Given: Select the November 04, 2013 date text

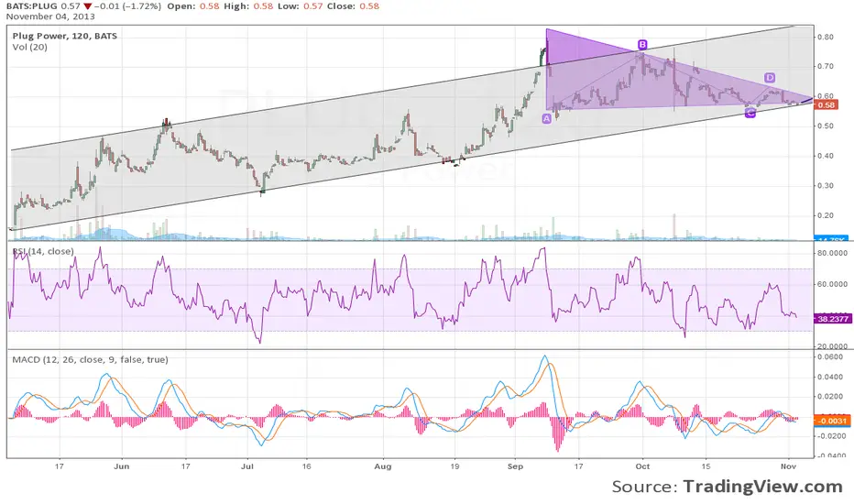Looking at the screenshot, I should click(x=50, y=16).
